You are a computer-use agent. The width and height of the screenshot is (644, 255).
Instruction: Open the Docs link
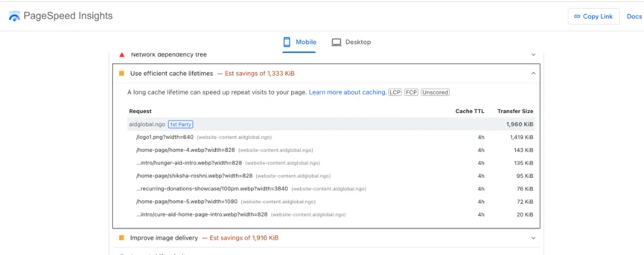[634, 16]
